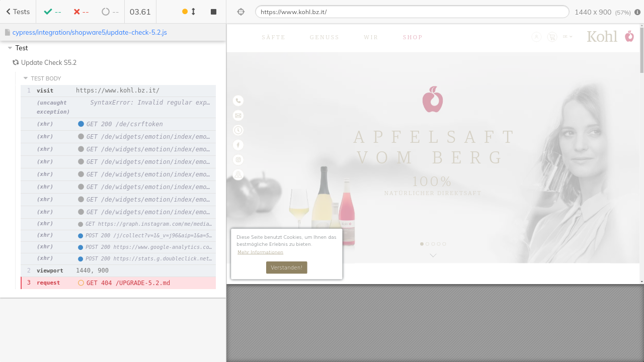The height and width of the screenshot is (362, 644).
Task: Open the Facebook social icon
Action: tap(238, 145)
